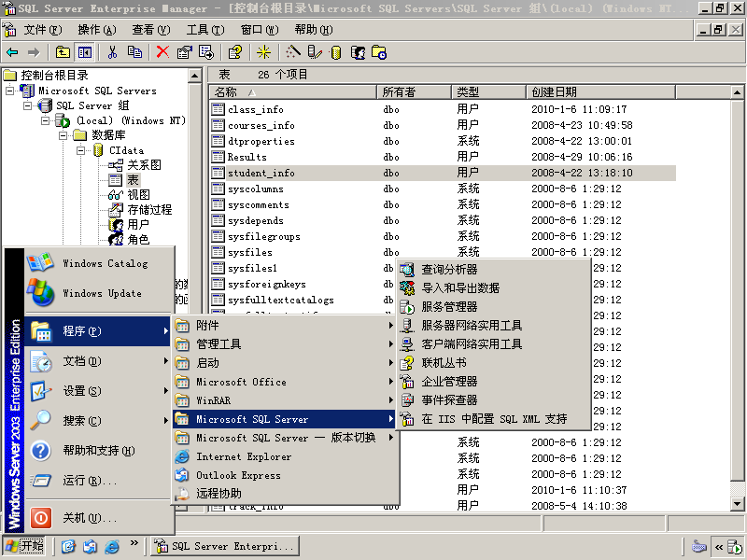Click the SQL Server Enterprise taskbar button
747x560 pixels.
click(225, 546)
